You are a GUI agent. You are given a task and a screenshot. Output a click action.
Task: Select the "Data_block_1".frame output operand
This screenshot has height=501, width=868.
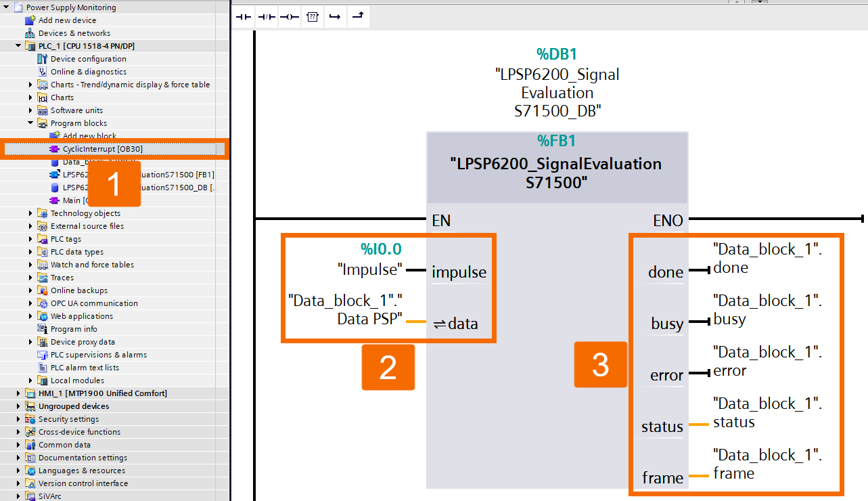click(767, 464)
